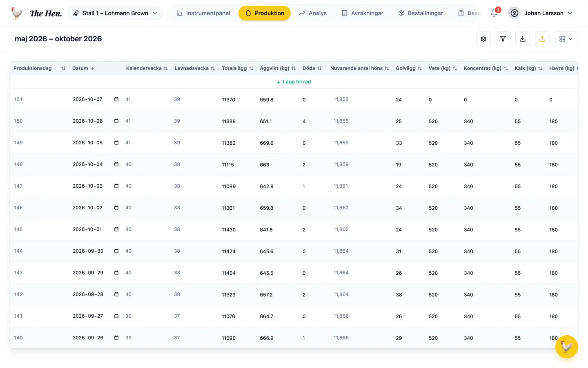Click total eggs value 11370
Viewport: 588px width, 368px height.
tap(229, 100)
